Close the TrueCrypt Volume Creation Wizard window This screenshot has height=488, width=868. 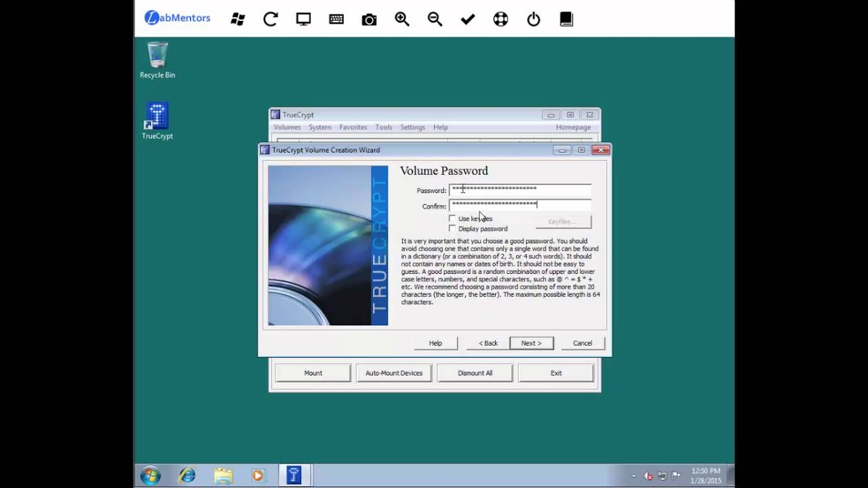click(x=600, y=150)
